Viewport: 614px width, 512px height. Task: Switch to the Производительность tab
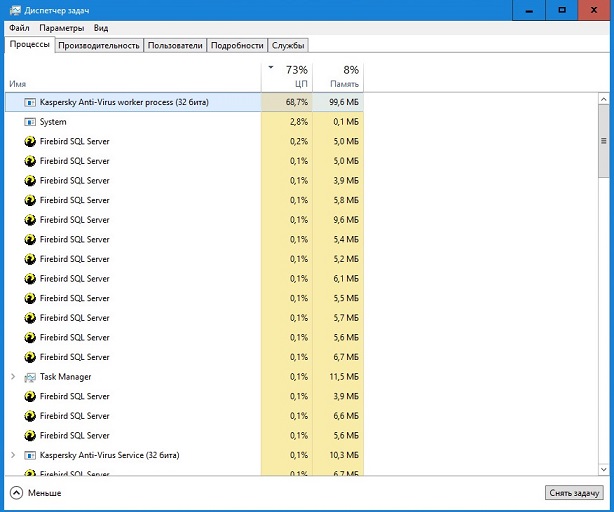point(99,46)
